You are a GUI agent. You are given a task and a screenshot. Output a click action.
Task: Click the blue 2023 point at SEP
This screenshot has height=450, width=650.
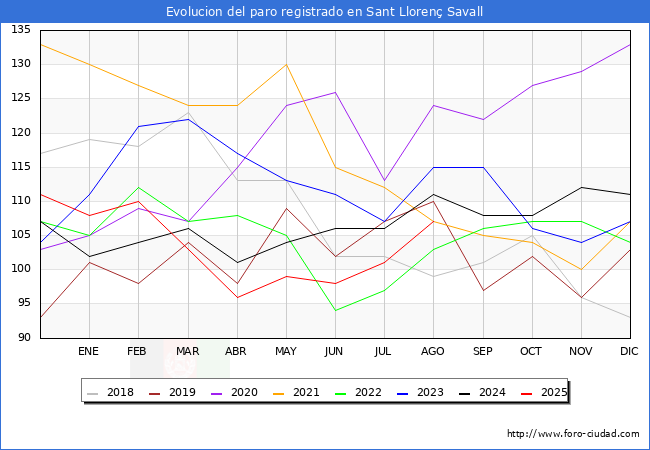pos(483,167)
